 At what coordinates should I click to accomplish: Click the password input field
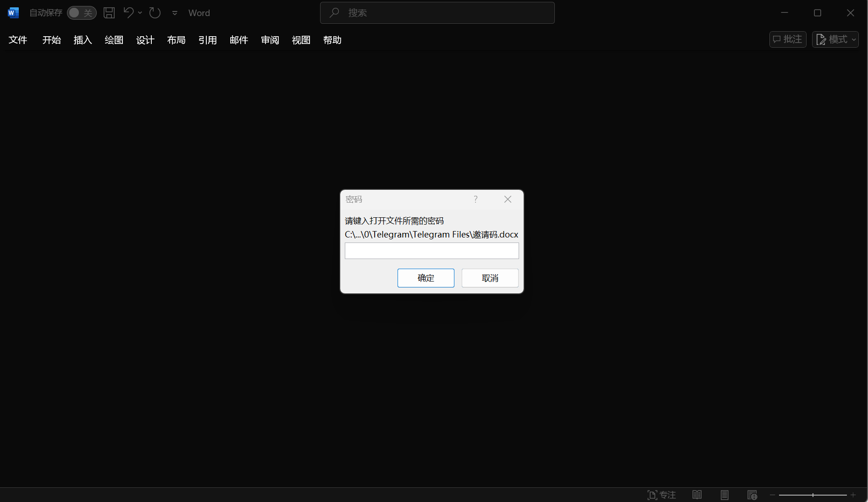click(431, 251)
